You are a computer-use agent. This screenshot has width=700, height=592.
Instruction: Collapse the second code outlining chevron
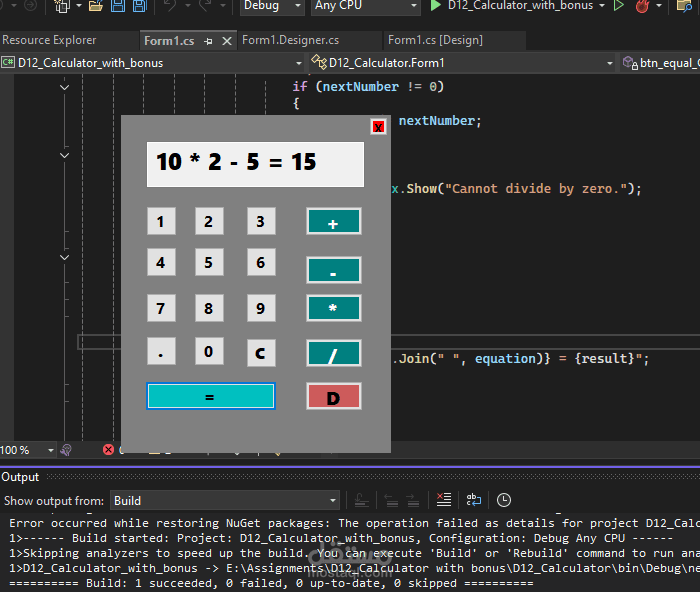[x=64, y=155]
